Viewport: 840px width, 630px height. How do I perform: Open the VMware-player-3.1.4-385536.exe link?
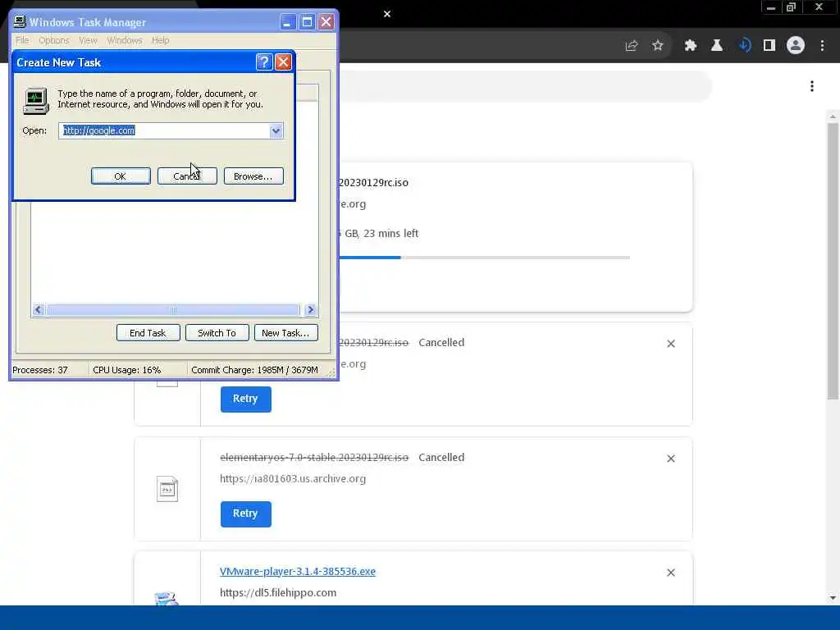pos(297,572)
